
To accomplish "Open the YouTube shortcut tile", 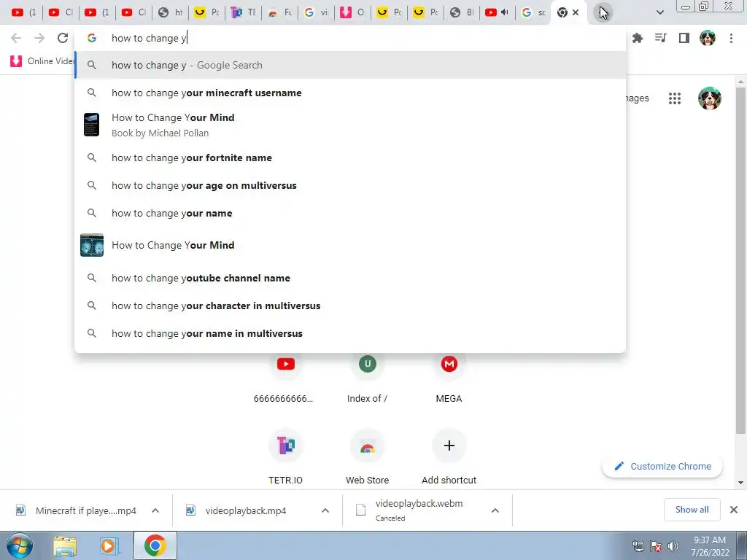I will 286,365.
